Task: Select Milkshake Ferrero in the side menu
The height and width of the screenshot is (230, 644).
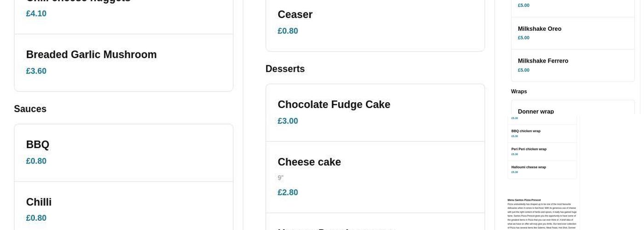Action: (x=543, y=61)
